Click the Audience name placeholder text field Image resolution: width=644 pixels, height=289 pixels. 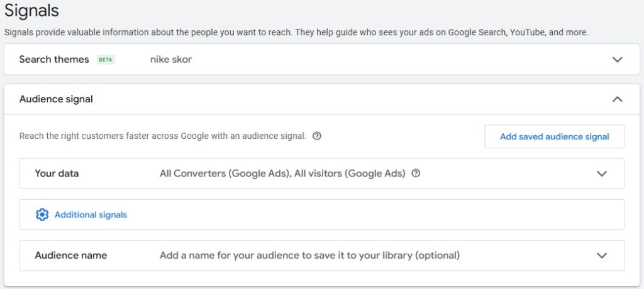(x=309, y=255)
